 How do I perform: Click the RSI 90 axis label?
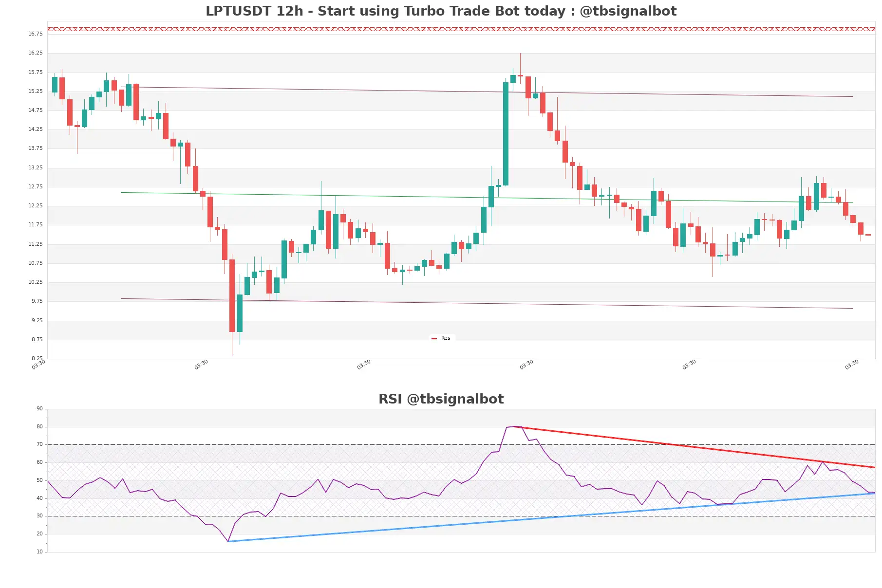[x=39, y=408]
